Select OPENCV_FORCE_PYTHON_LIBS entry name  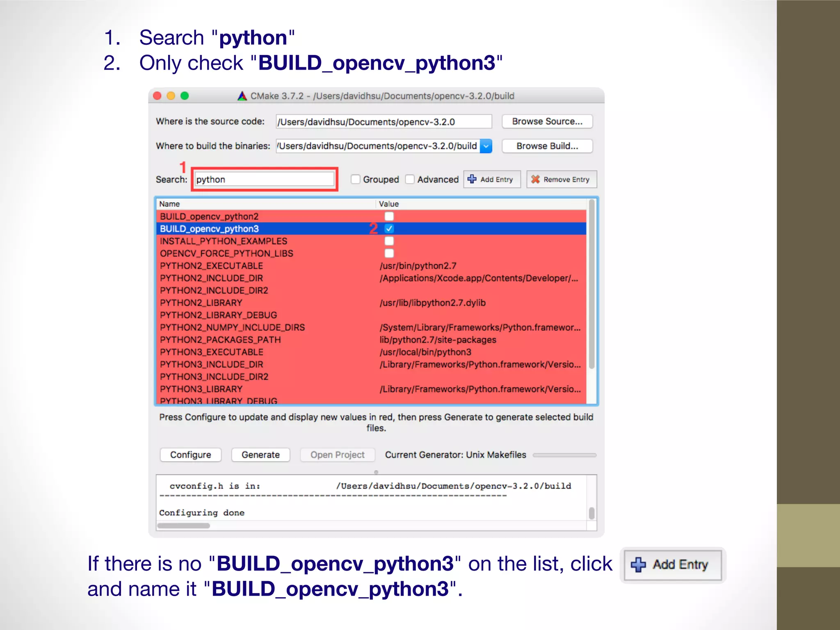[x=226, y=253]
